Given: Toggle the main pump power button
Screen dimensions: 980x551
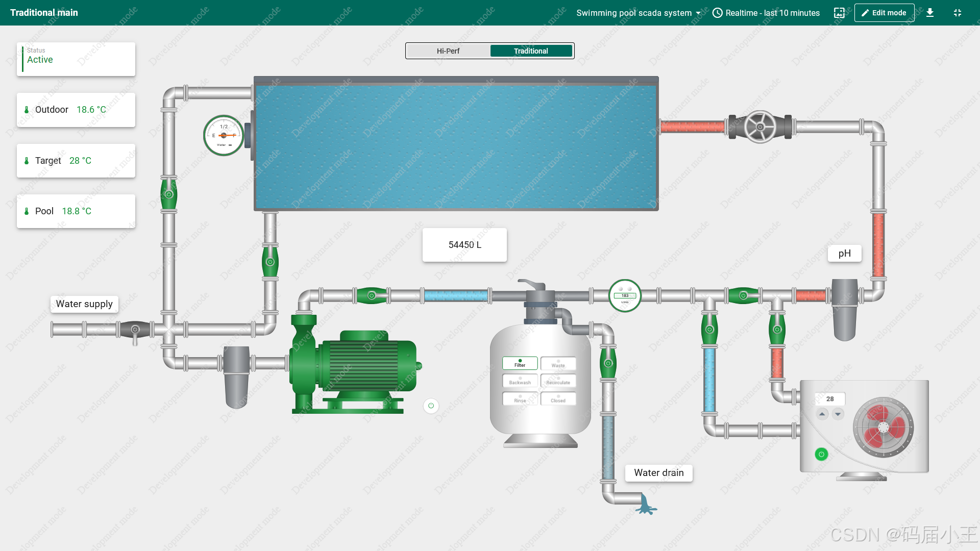Looking at the screenshot, I should (431, 406).
